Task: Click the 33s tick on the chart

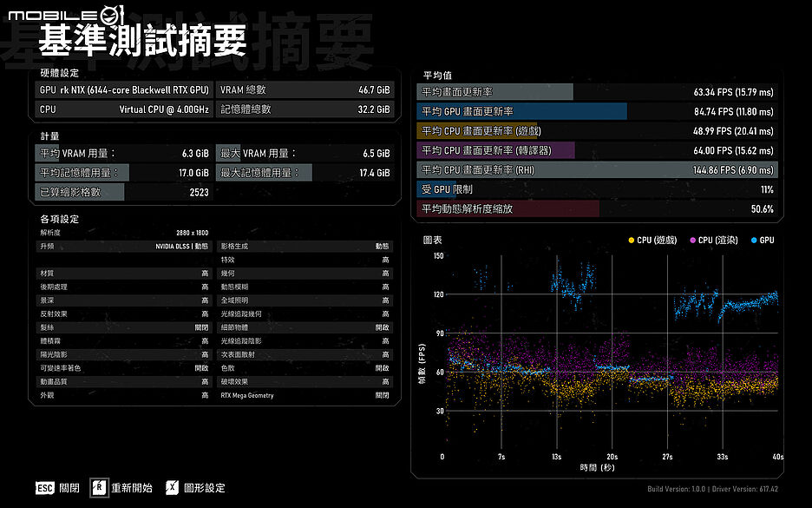Action: [x=723, y=457]
